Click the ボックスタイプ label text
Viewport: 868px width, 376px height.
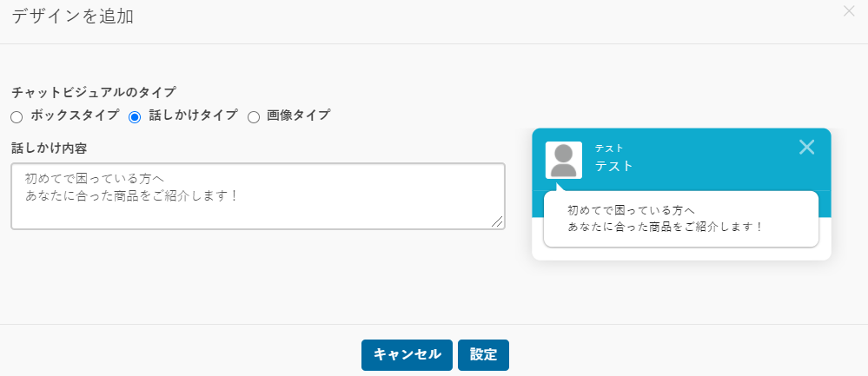pyautogui.click(x=75, y=115)
